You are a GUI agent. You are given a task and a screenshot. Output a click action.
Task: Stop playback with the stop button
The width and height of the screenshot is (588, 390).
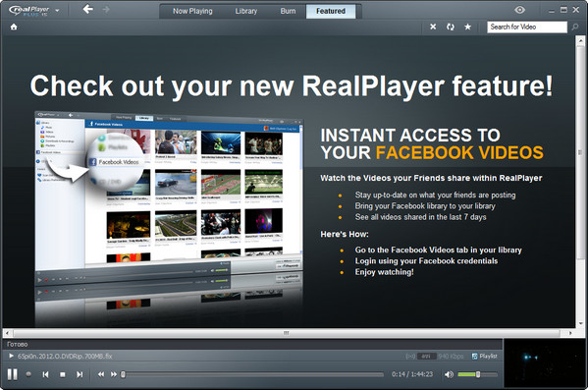(63, 374)
